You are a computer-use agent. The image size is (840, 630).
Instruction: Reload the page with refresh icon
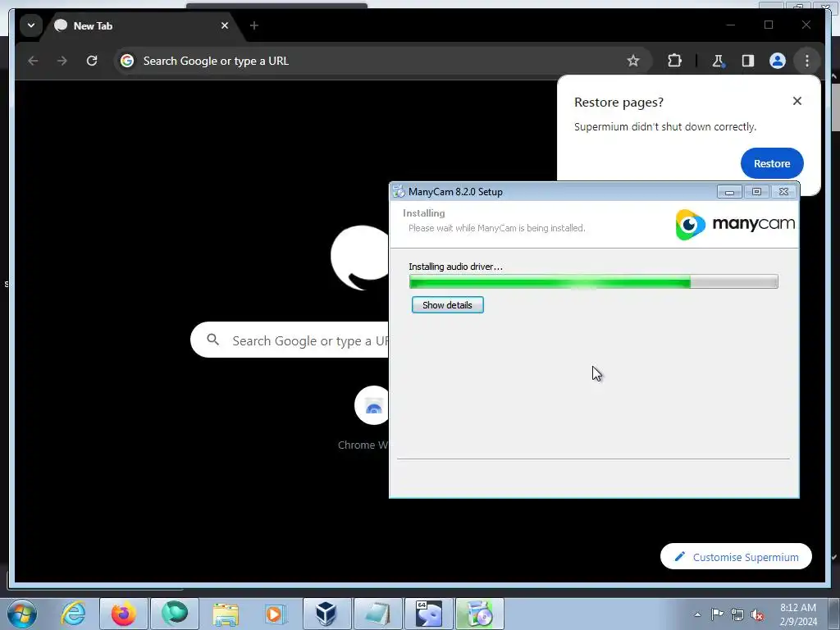point(92,61)
